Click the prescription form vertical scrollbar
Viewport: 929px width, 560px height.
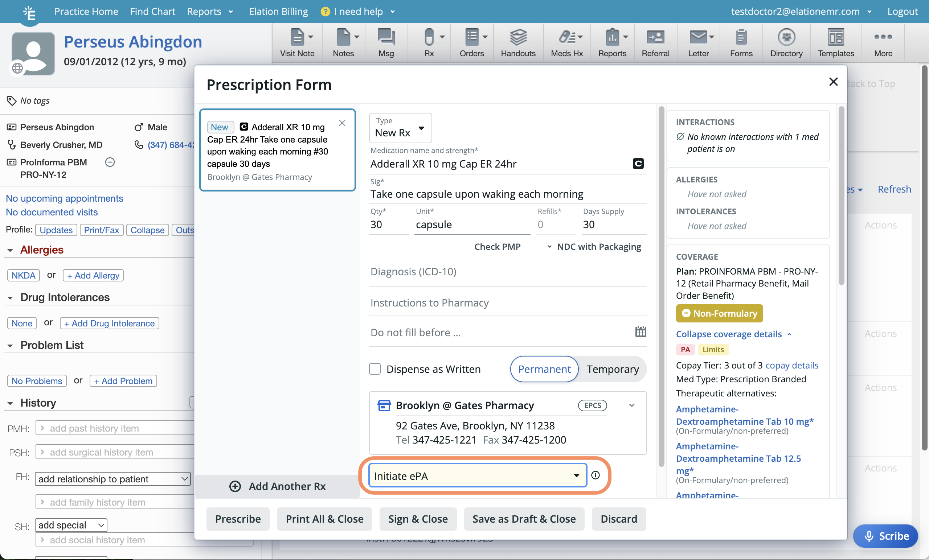pyautogui.click(x=661, y=287)
